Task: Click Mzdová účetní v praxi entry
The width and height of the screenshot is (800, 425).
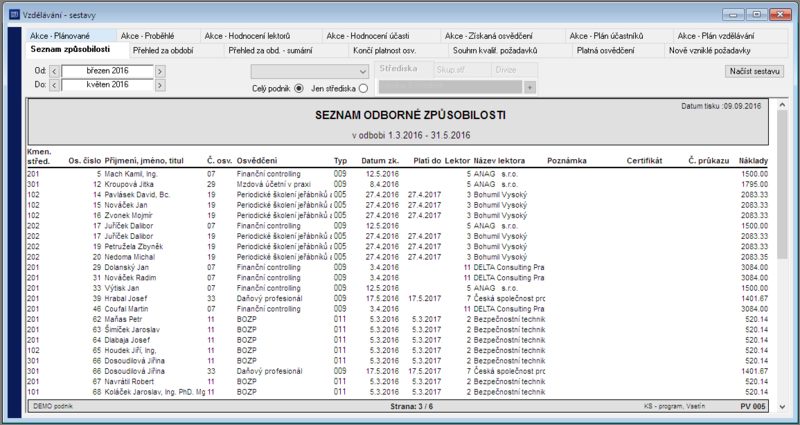Action: 273,184
